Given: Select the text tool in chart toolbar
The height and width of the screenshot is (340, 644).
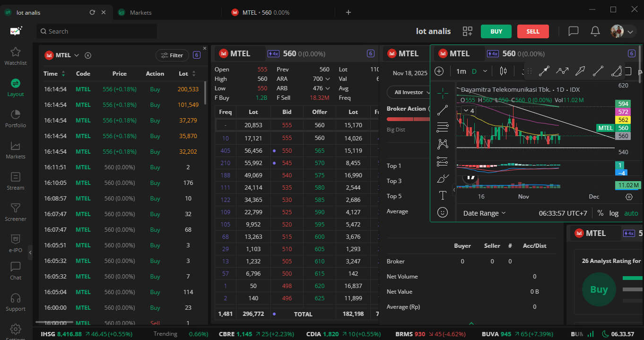Looking at the screenshot, I should pos(443,195).
